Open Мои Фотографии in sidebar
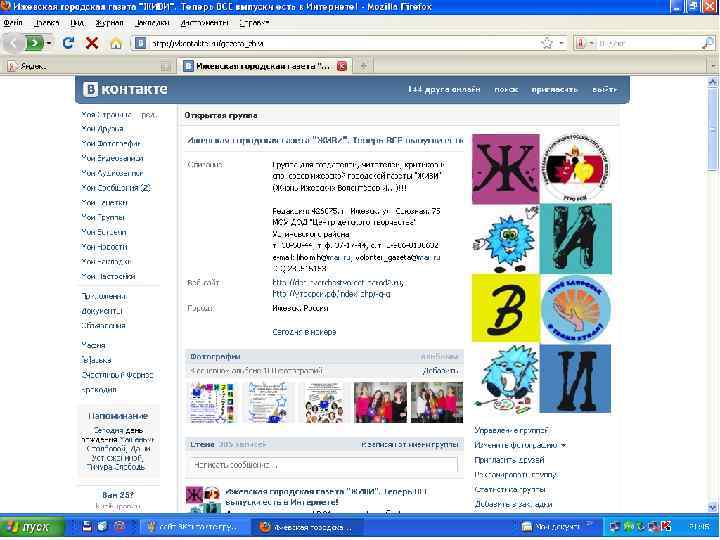Screen dimensions: 720x540 [111, 143]
